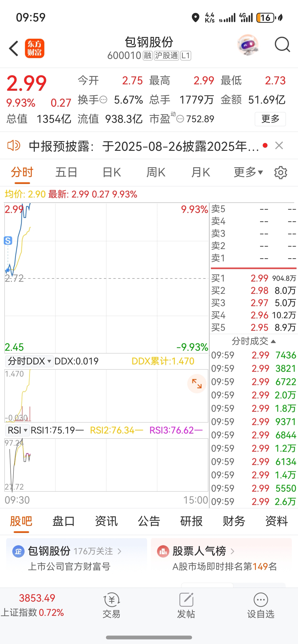This screenshot has height=644, width=298.
Task: Switch to the 分时 tab
Action: pyautogui.click(x=22, y=172)
